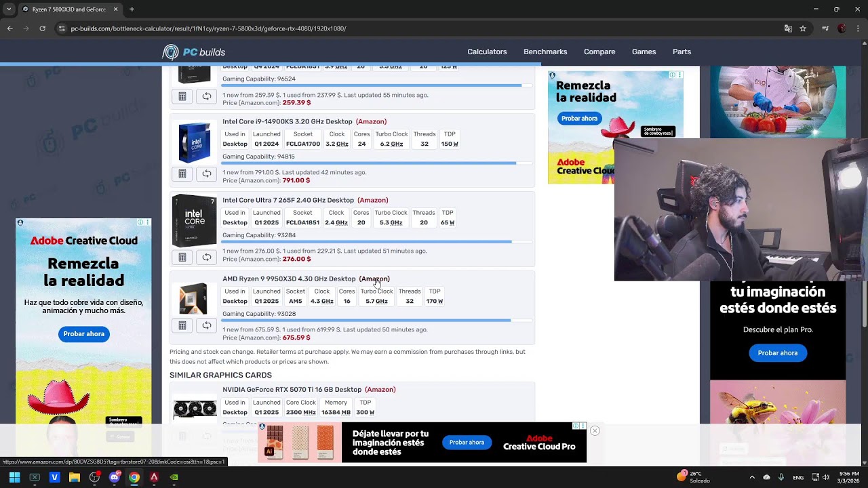Viewport: 868px width, 488px height.
Task: Click Probar ahora in the bottom banner ad
Action: click(x=467, y=443)
